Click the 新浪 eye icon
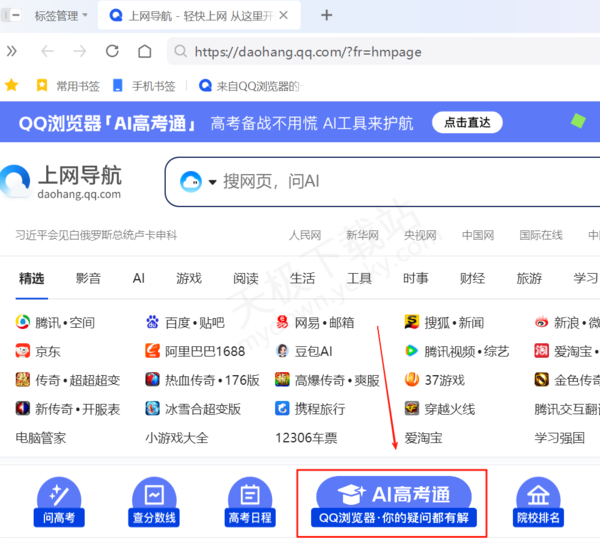Image resolution: width=600 pixels, height=545 pixels. point(541,322)
